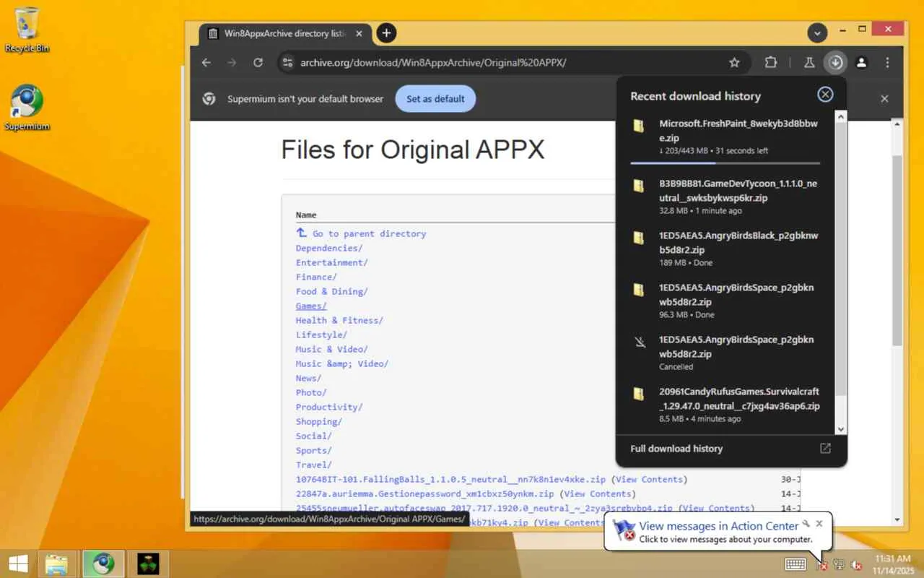Close the Recent download history popup
This screenshot has height=578, width=924.
click(x=825, y=95)
